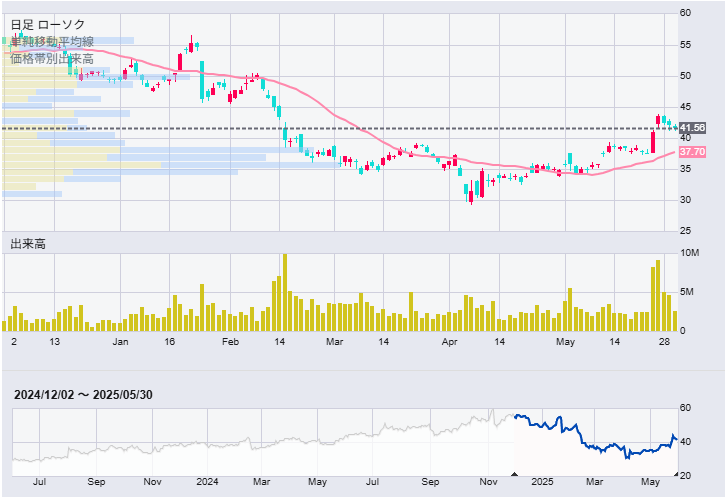Click the left range handle of the navigator
The image size is (725, 497).
point(514,474)
